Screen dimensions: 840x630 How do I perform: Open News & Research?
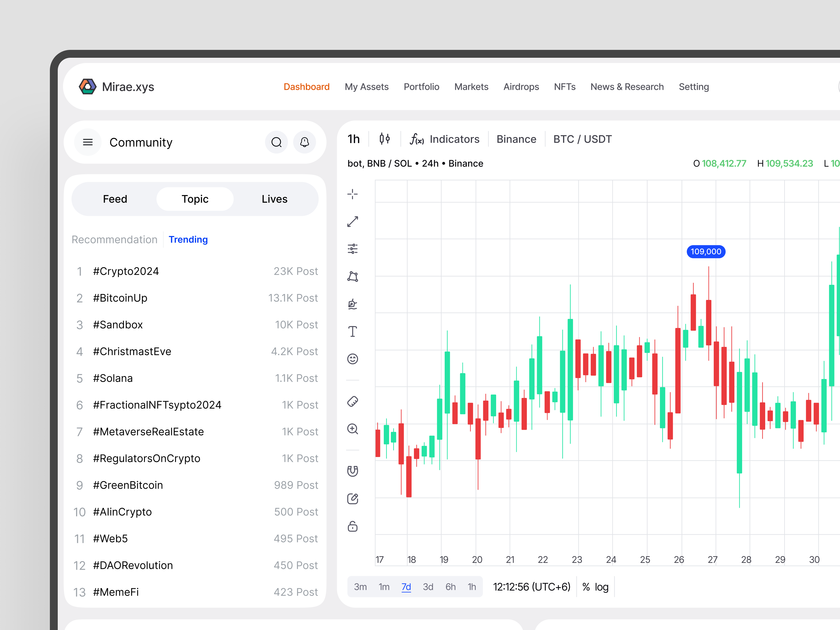[x=627, y=87]
